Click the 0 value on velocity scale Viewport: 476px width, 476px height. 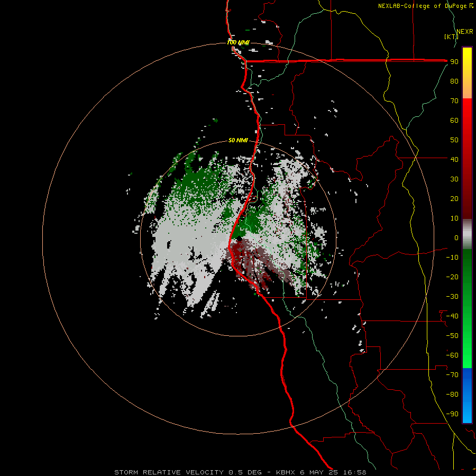coord(456,237)
